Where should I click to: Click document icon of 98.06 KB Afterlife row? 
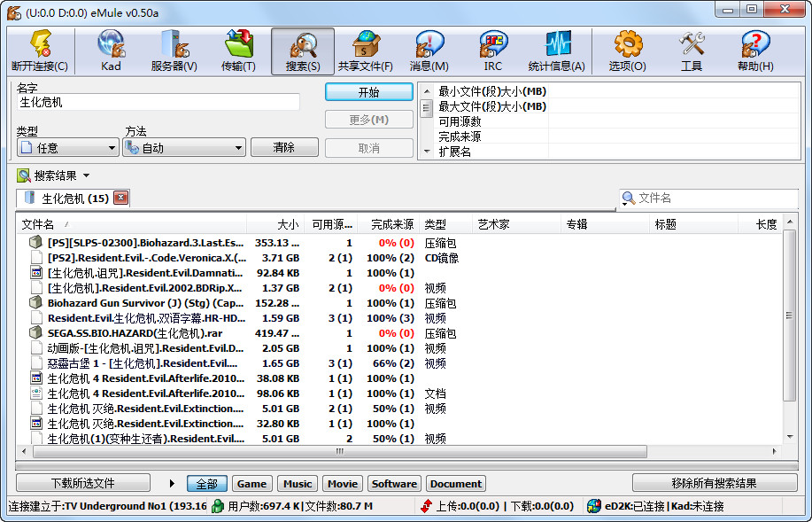pyautogui.click(x=35, y=393)
